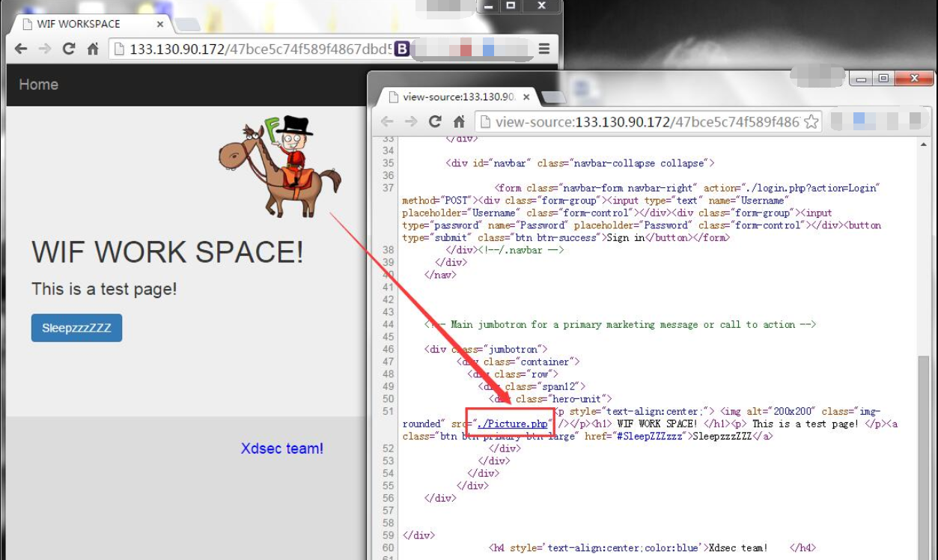Click the forward arrow in the view-source window
This screenshot has height=560, width=938.
(x=410, y=122)
